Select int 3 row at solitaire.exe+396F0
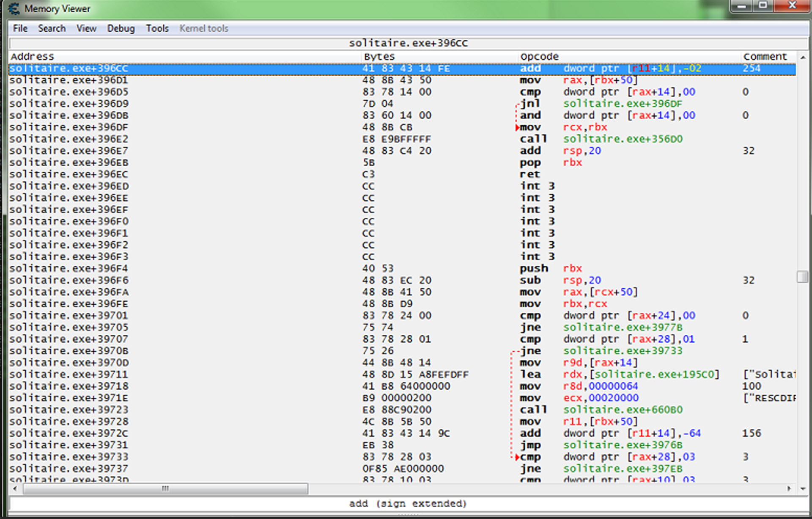The height and width of the screenshot is (519, 812). click(x=402, y=221)
